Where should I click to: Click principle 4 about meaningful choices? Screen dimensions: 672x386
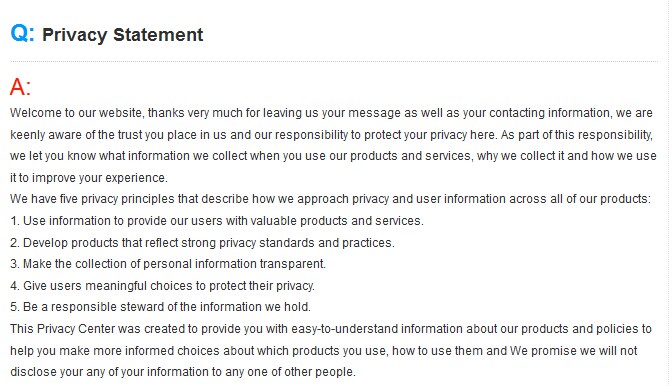[162, 286]
